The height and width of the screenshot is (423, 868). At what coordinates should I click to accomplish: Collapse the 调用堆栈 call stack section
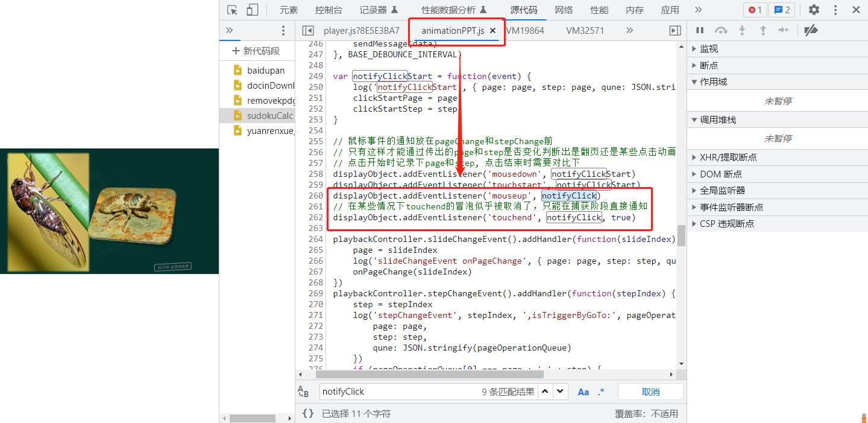717,119
